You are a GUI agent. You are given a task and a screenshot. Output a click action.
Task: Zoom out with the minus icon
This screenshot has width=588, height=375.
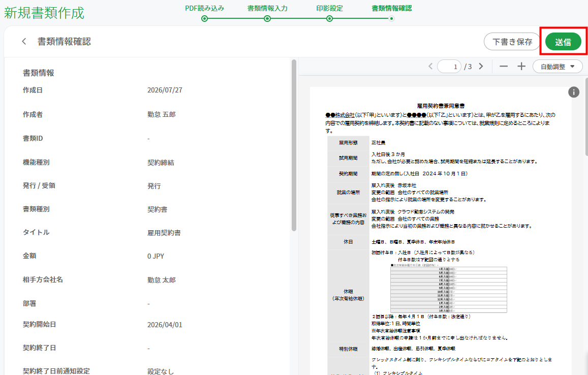tap(504, 67)
